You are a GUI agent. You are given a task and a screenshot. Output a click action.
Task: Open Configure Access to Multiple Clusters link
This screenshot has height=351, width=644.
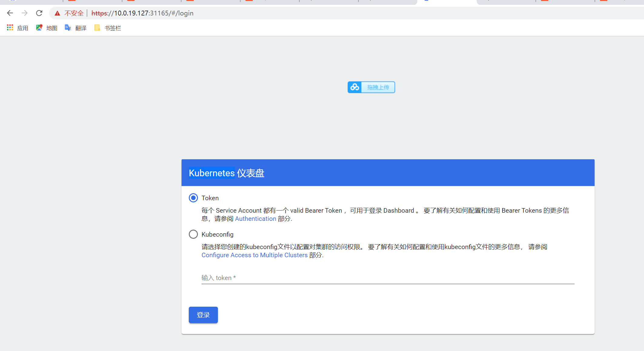(x=255, y=255)
